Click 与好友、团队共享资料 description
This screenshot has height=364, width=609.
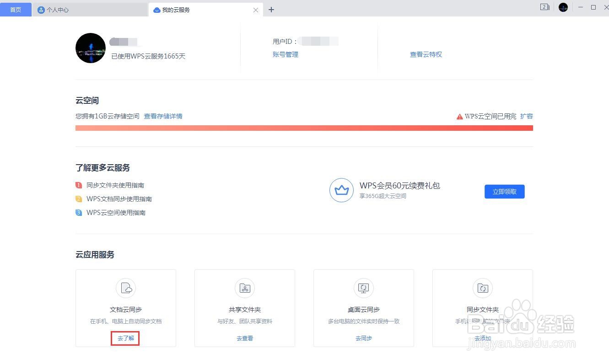point(245,321)
